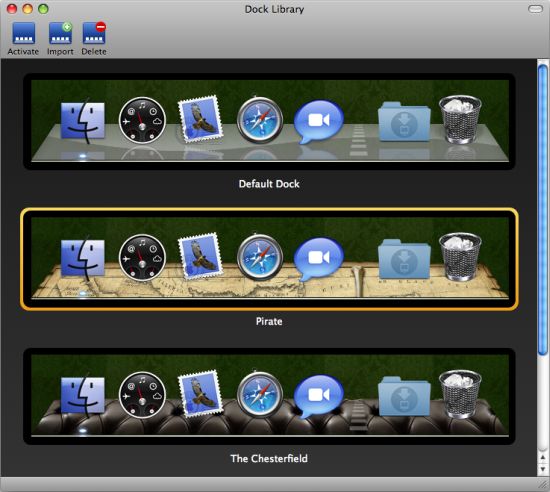Click the vertical scrollbar thumb

(543, 209)
